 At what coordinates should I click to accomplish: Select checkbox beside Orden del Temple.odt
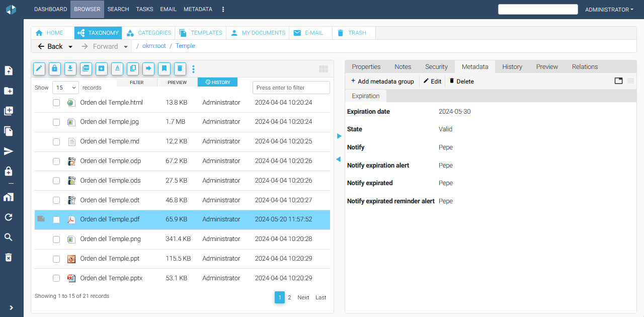tap(56, 200)
